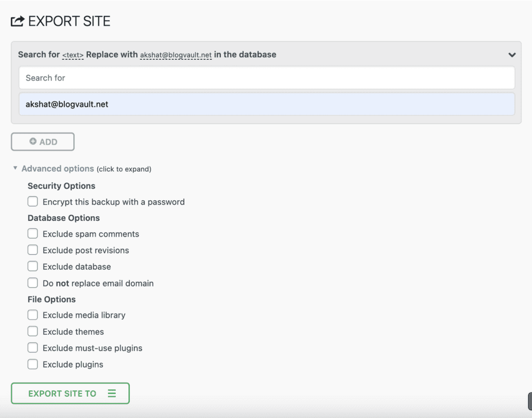This screenshot has height=418, width=532.
Task: Tick the Exclude database checkbox
Action: (33, 266)
